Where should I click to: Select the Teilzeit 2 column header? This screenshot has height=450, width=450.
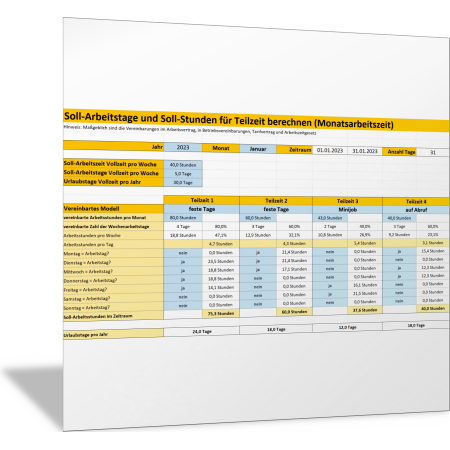(276, 201)
